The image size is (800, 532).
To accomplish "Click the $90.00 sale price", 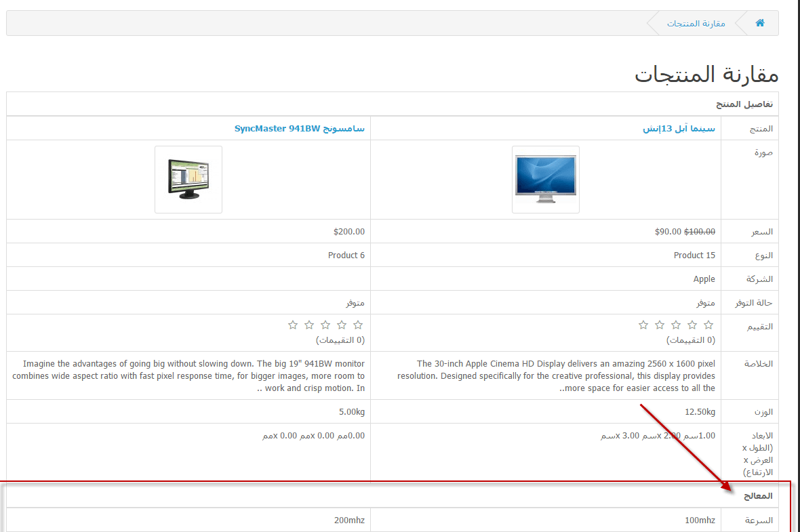I will pos(668,232).
